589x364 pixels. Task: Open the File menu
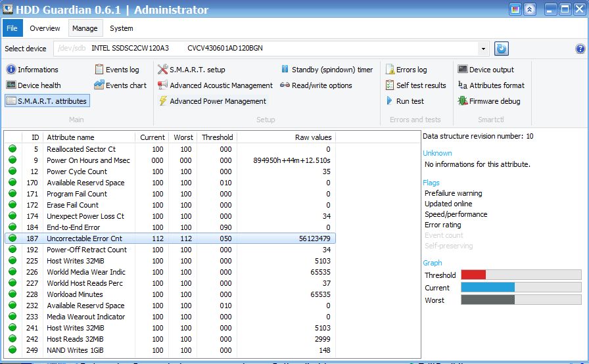pyautogui.click(x=12, y=28)
